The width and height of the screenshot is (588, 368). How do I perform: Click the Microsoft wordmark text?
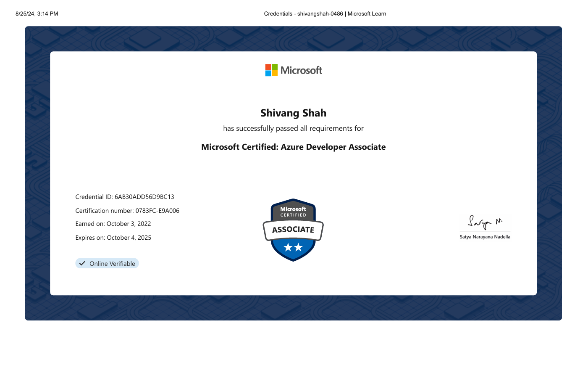coord(301,70)
